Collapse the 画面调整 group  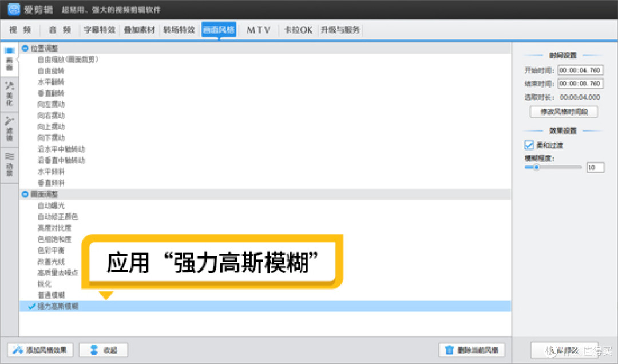pos(25,194)
